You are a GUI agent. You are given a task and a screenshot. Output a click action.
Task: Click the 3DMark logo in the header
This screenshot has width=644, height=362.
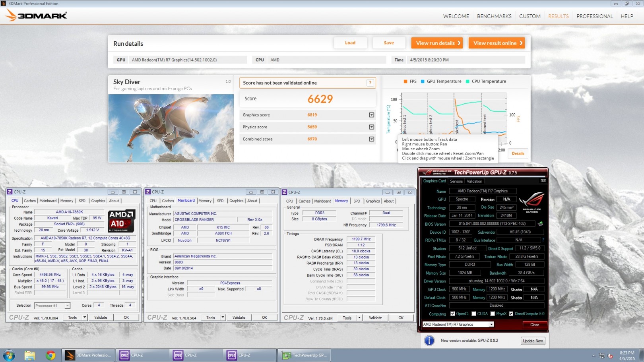click(36, 15)
